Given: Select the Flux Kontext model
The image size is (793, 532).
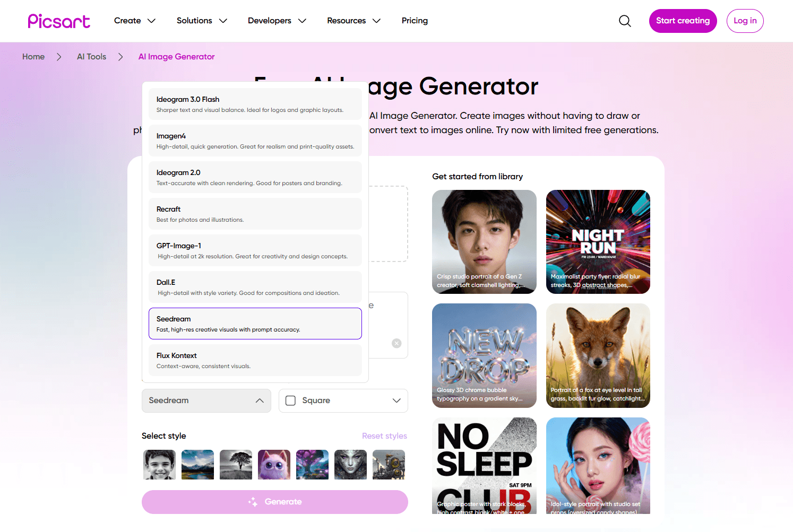Looking at the screenshot, I should (255, 360).
